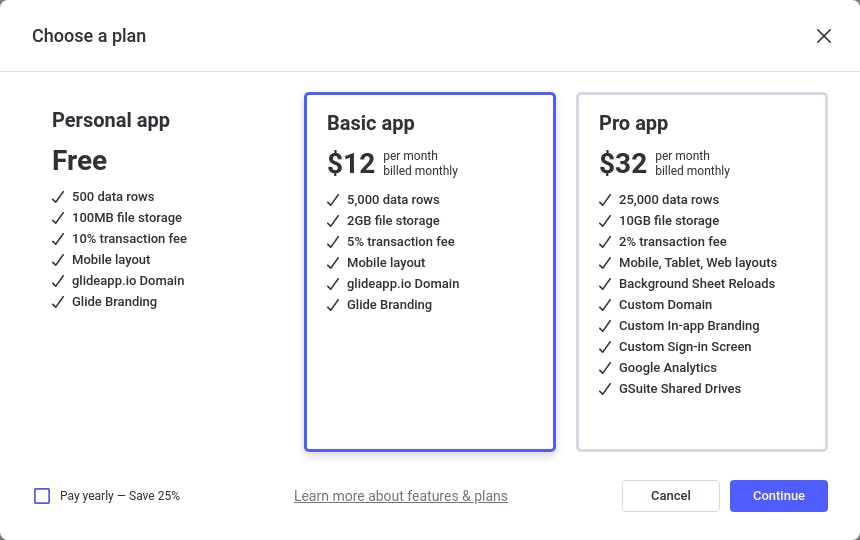Click Custom Sign-in Screen feature text
The image size is (860, 540).
click(x=684, y=347)
